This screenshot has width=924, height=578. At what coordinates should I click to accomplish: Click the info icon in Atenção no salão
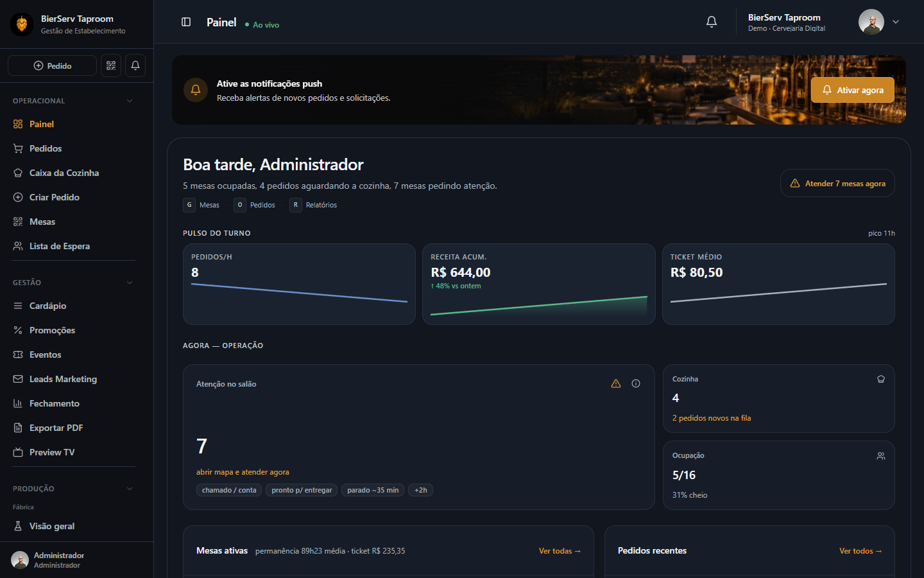(x=636, y=383)
